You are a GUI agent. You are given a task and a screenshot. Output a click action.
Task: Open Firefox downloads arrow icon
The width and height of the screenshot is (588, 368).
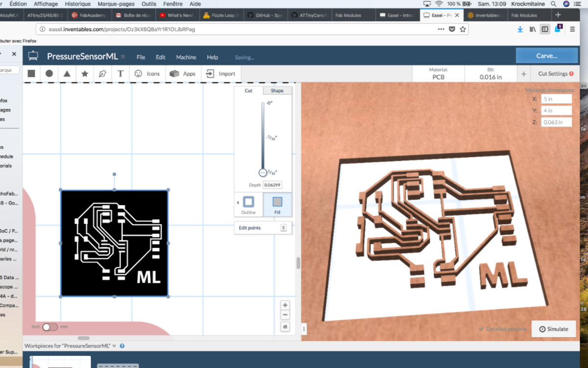click(520, 29)
